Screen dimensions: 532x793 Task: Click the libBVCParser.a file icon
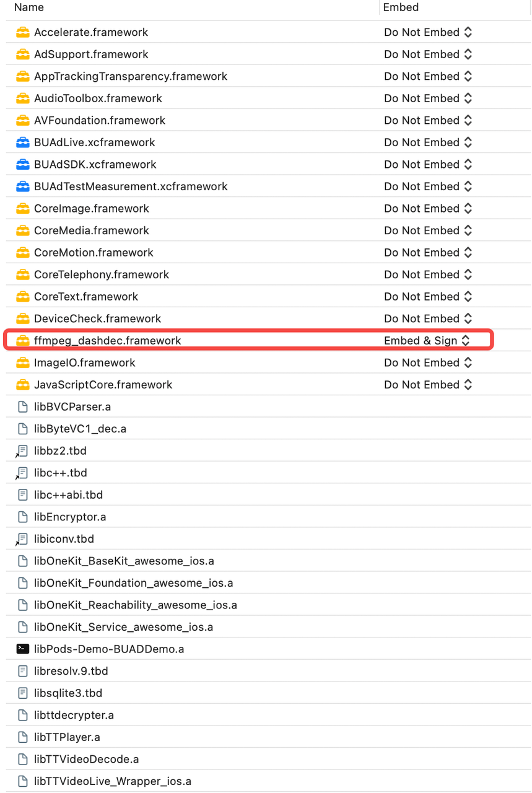[x=23, y=407]
